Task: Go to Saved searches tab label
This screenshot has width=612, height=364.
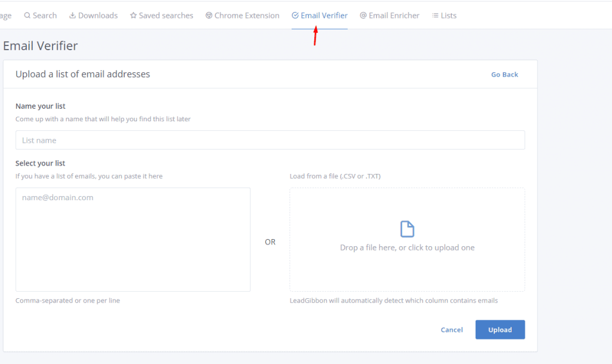Action: [166, 16]
